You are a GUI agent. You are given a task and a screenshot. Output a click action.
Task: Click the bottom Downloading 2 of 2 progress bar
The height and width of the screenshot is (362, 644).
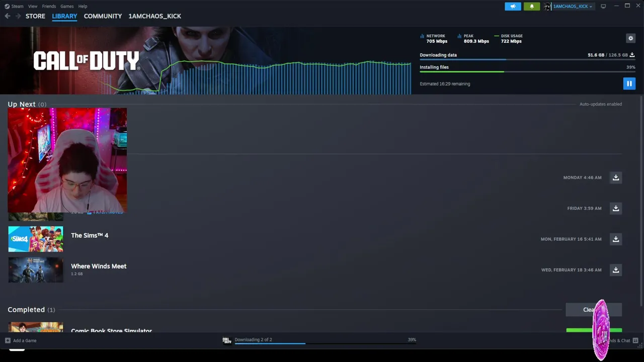click(326, 344)
